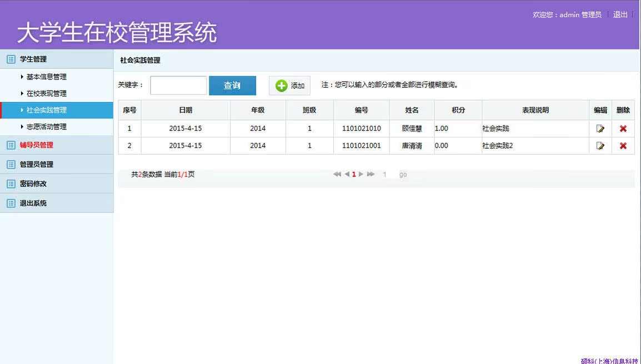Click the green plus 添加 icon
The image size is (641, 364).
point(281,86)
